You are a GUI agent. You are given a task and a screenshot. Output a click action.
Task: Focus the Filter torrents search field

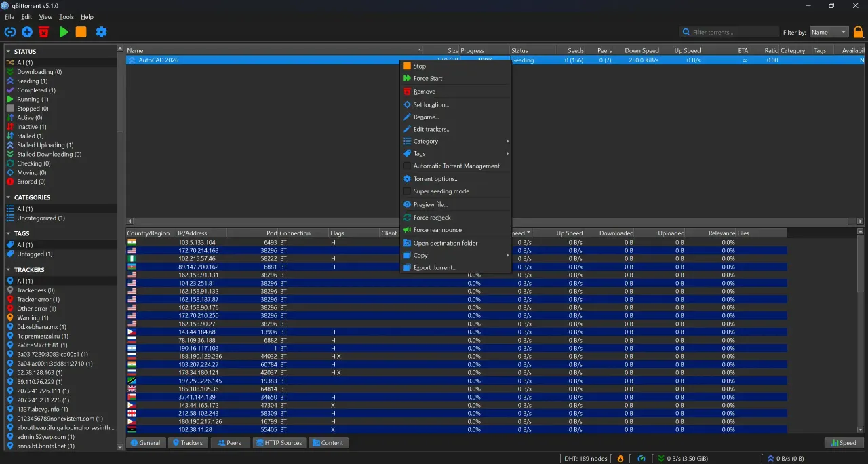(730, 32)
